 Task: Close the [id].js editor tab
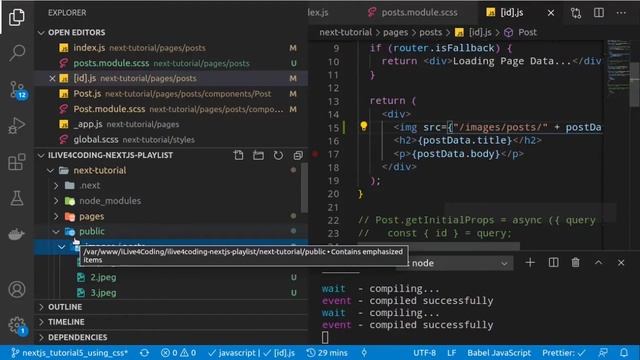(551, 13)
